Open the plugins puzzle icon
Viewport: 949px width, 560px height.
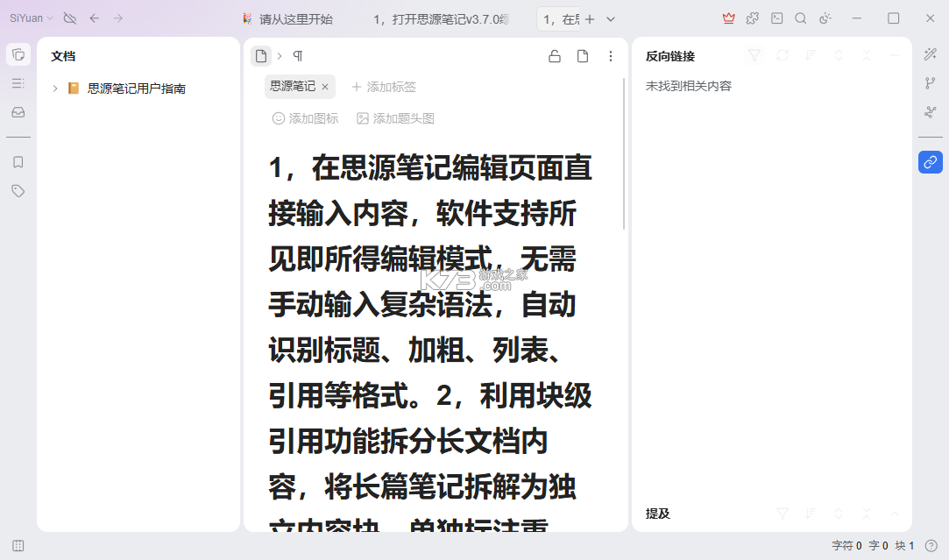753,18
